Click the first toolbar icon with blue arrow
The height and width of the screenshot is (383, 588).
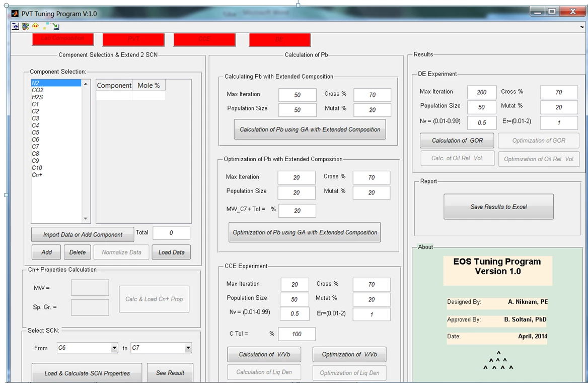point(15,26)
